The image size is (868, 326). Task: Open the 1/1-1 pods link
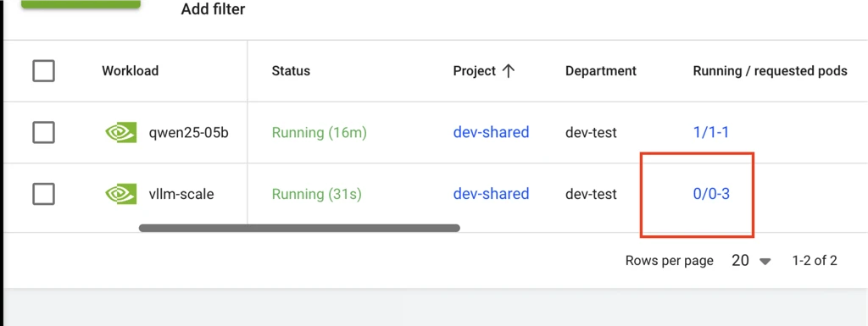710,133
